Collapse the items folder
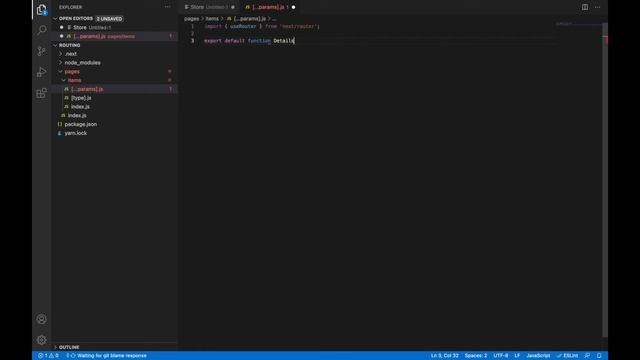The width and height of the screenshot is (640, 360). tap(74, 80)
